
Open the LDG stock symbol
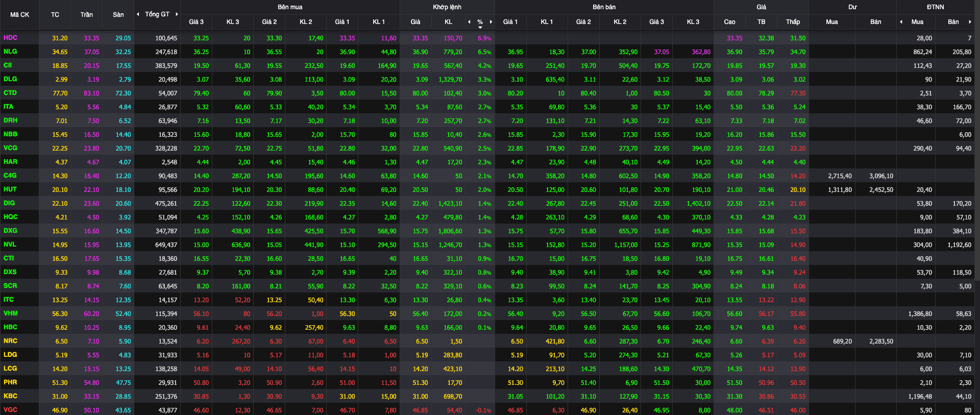[x=10, y=355]
